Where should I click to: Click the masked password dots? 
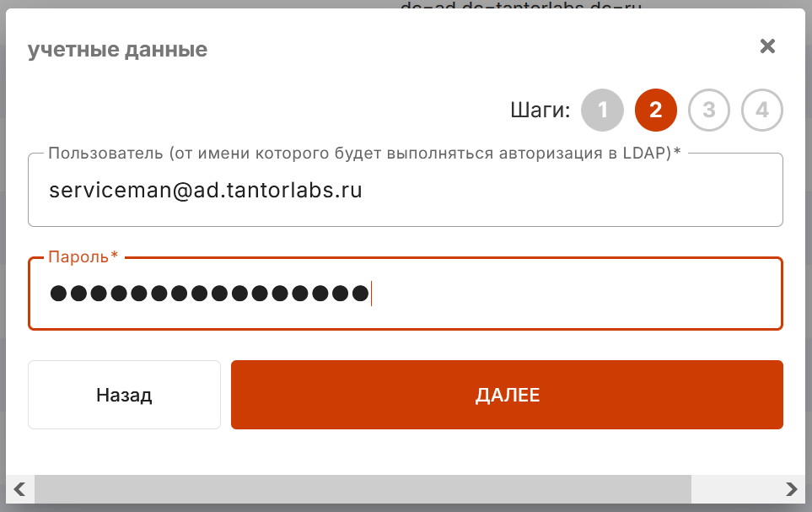tap(209, 294)
